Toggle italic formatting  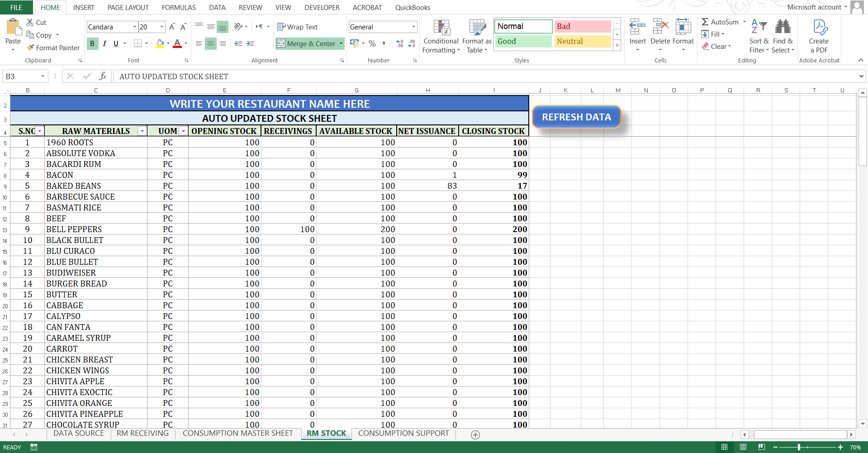(x=104, y=43)
